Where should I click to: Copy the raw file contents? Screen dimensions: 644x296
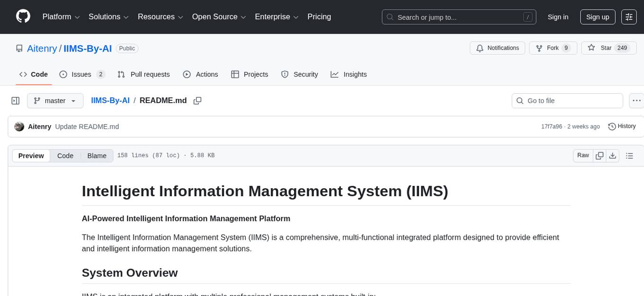[599, 155]
